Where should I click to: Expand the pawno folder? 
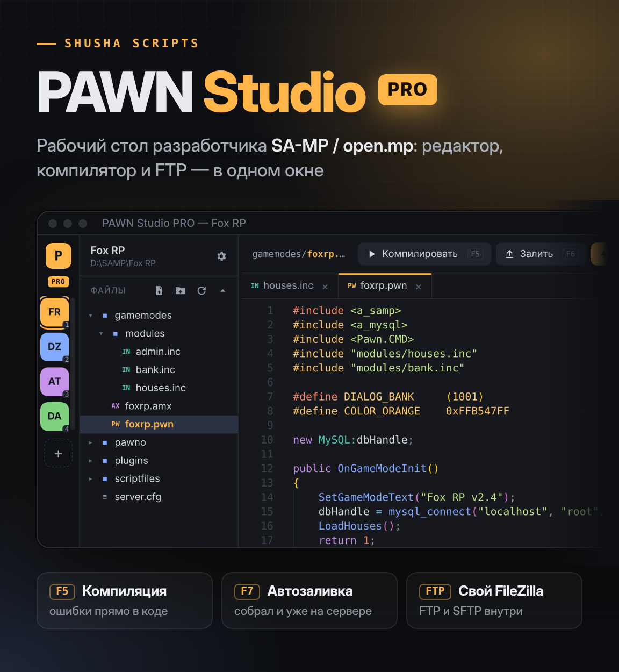(90, 442)
